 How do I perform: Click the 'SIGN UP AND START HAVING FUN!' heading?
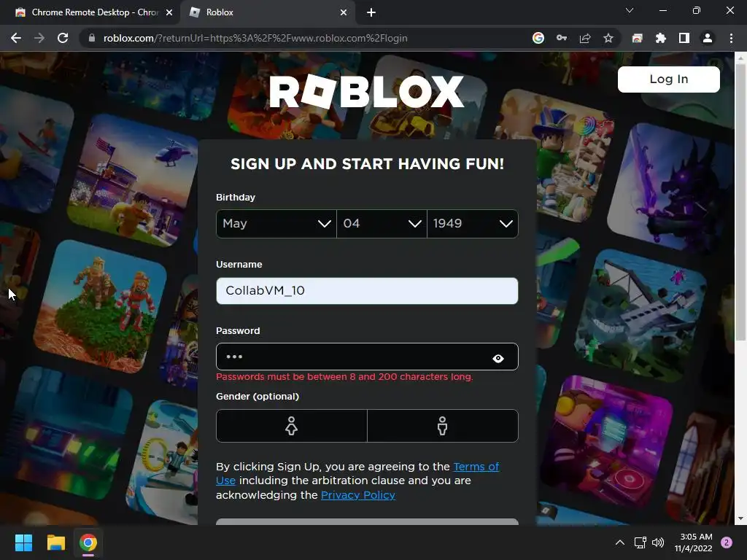[368, 164]
